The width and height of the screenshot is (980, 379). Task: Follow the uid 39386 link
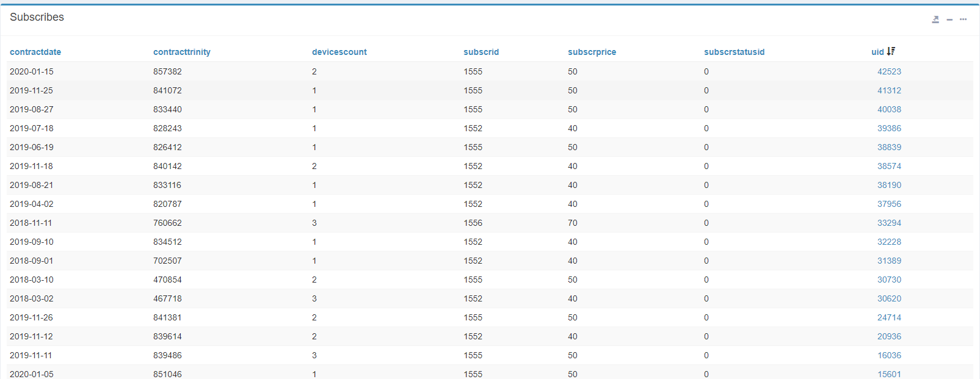click(889, 128)
